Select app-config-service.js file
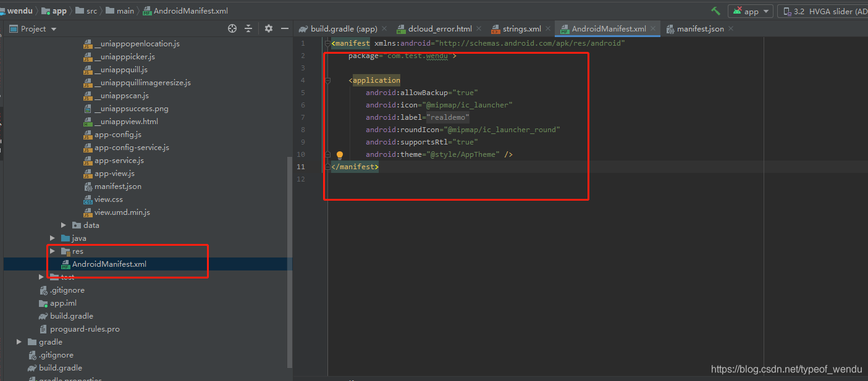This screenshot has height=381, width=868. click(132, 148)
